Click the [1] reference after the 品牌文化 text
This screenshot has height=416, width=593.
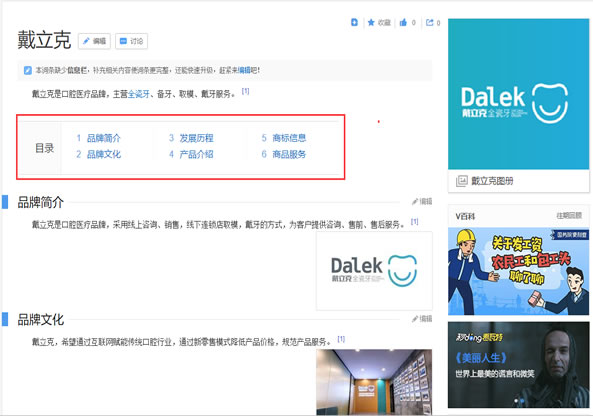point(341,339)
